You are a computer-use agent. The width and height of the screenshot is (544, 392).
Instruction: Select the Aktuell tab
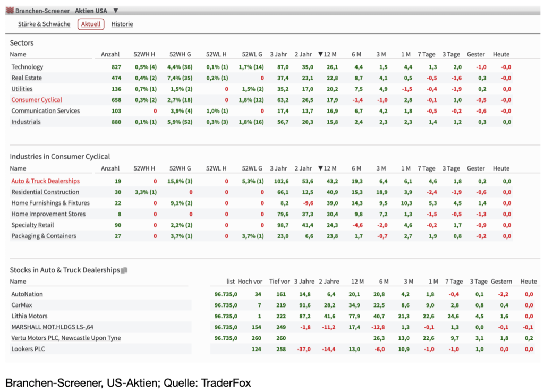coord(91,24)
